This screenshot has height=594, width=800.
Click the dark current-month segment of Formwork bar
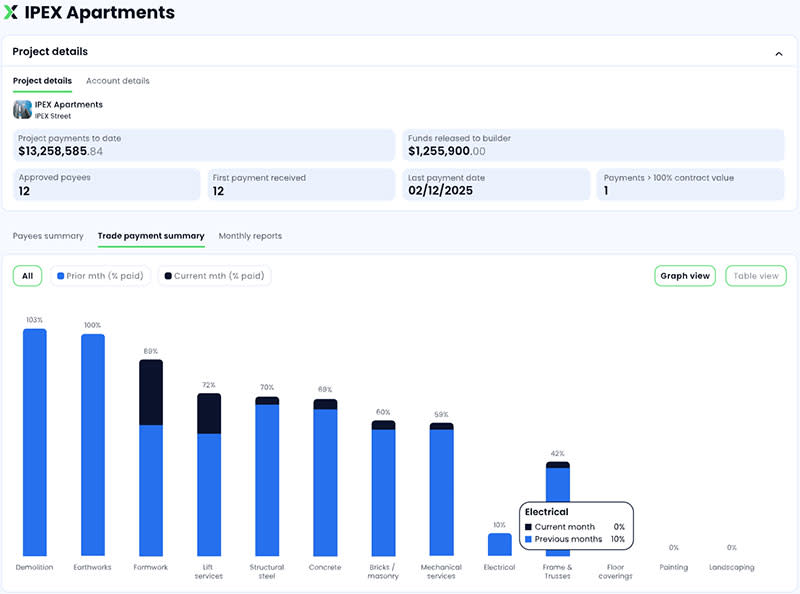(151, 392)
